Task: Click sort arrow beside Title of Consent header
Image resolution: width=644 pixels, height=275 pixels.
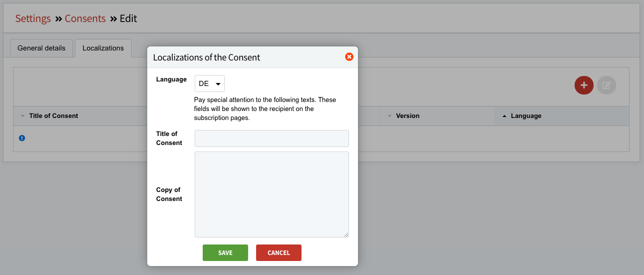Action: click(x=22, y=116)
